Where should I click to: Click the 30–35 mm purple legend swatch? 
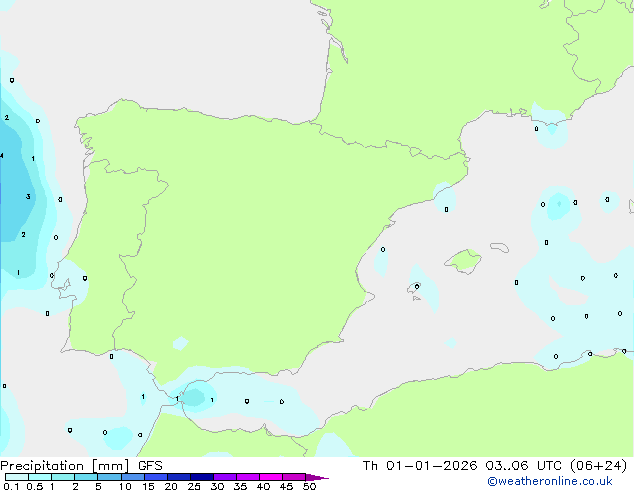click(x=225, y=477)
